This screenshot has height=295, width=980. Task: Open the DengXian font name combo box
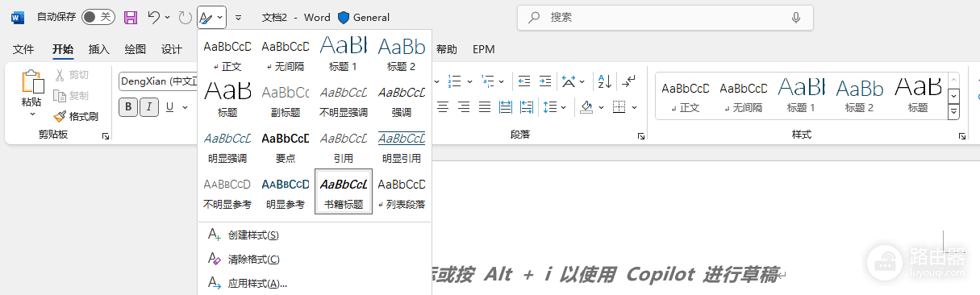pos(158,81)
